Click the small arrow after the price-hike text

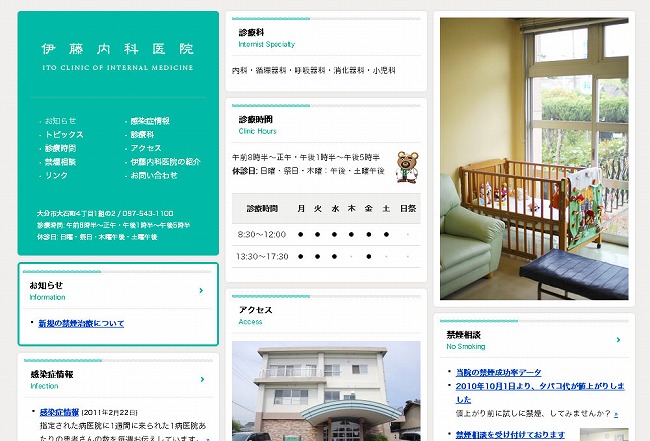point(616,414)
